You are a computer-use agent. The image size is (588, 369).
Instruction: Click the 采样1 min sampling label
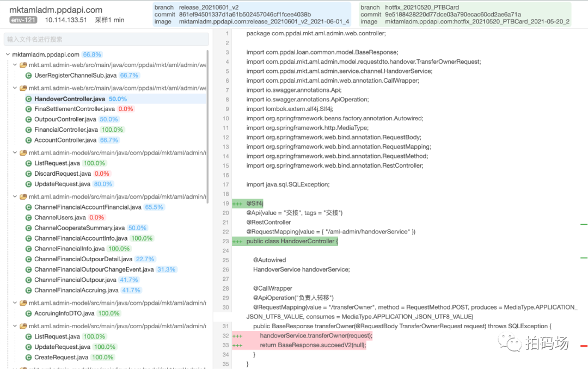click(x=109, y=20)
